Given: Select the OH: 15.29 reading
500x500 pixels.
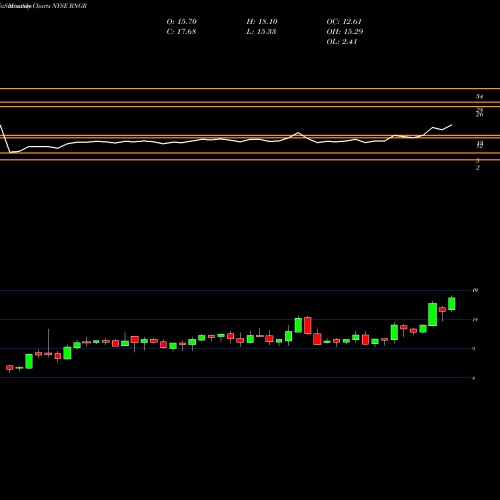Looking at the screenshot, I should click(345, 32).
